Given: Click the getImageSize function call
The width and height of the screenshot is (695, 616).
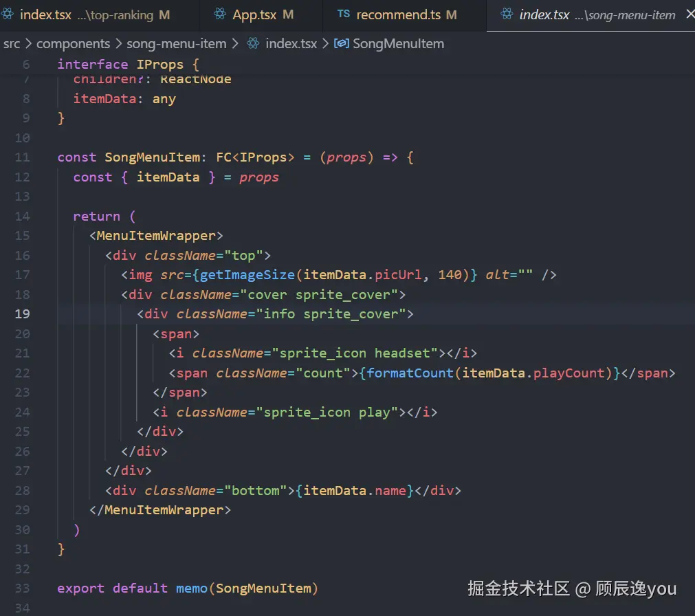Looking at the screenshot, I should coord(247,275).
